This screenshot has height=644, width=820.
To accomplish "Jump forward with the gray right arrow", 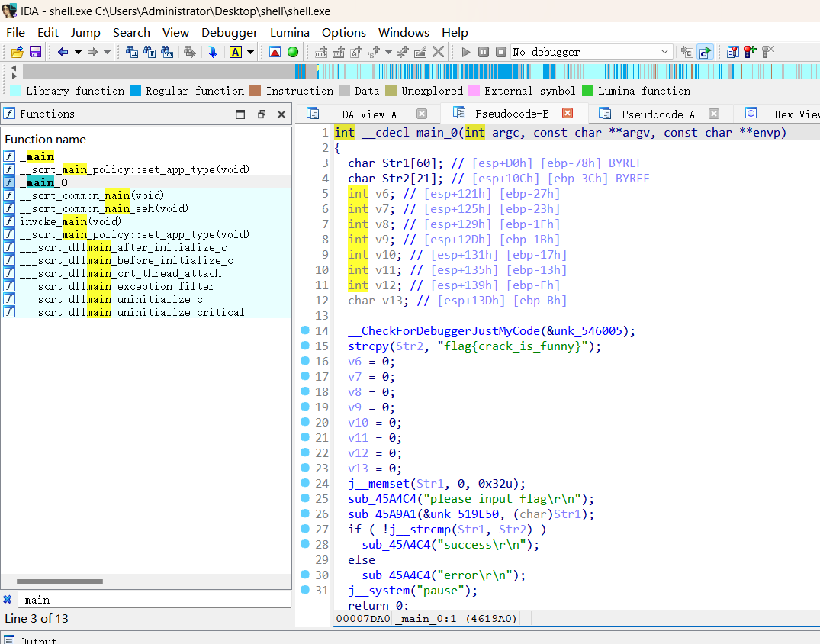I will click(92, 52).
